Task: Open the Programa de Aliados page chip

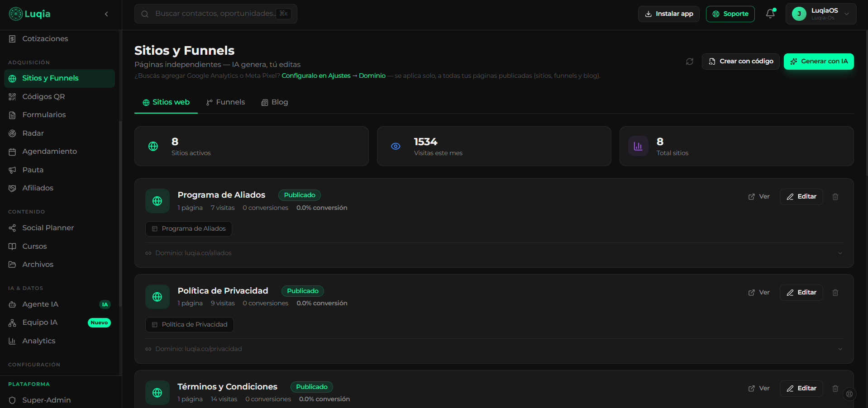Action: tap(189, 229)
